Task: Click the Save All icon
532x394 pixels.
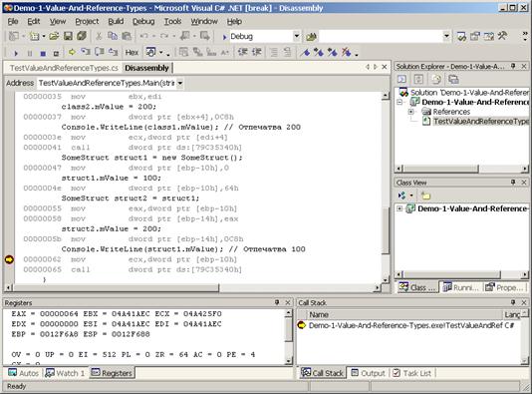Action: (x=82, y=36)
